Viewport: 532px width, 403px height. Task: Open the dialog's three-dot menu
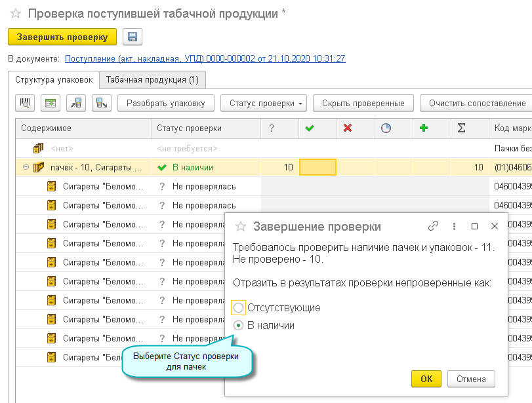[454, 226]
